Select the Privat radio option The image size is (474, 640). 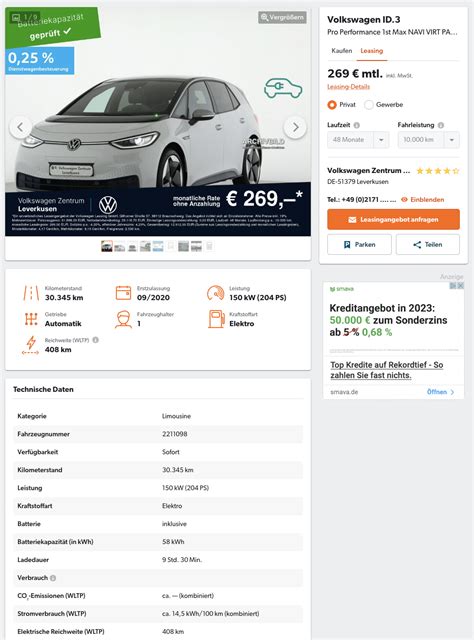[332, 105]
